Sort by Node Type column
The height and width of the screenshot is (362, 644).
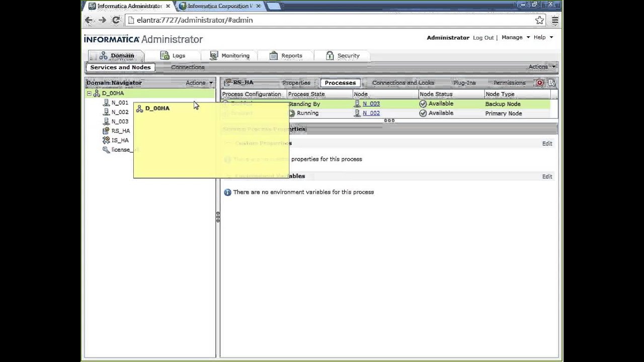[517, 95]
